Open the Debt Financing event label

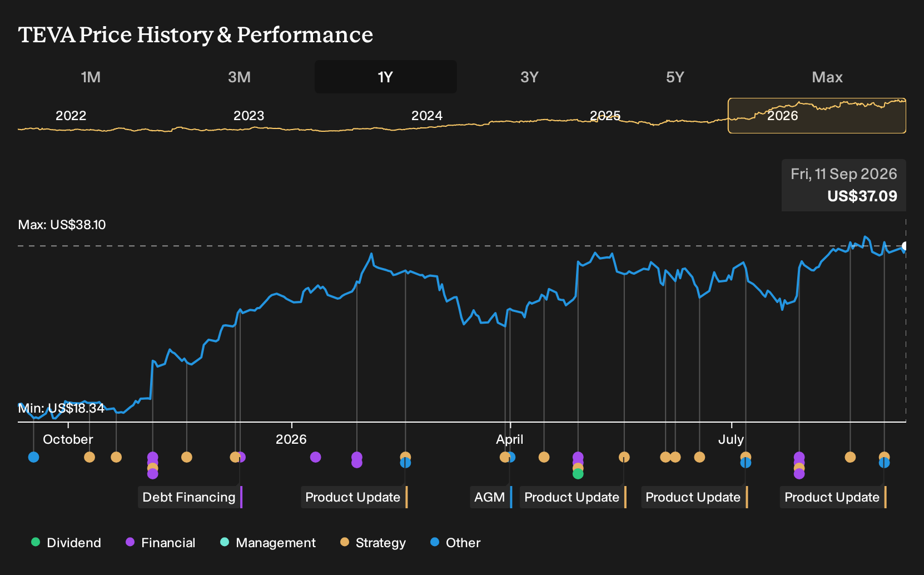tap(190, 497)
